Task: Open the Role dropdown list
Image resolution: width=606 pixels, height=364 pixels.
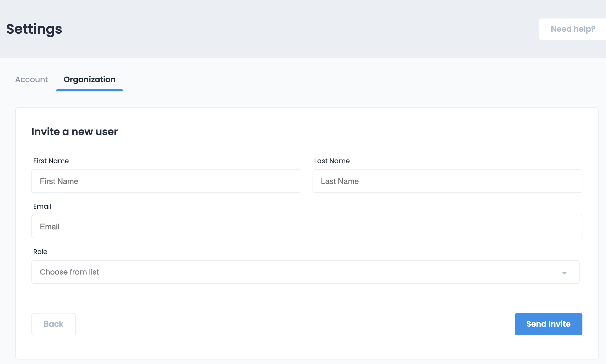Action: tap(305, 272)
